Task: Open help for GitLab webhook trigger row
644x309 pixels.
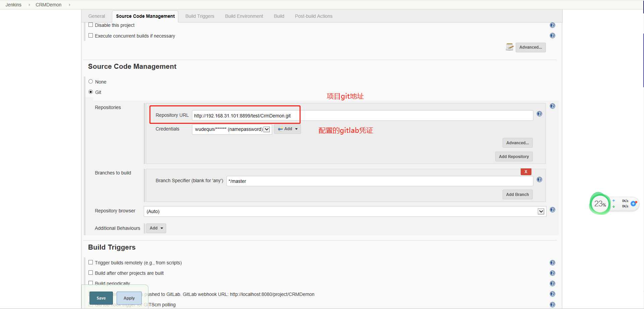Action: [x=553, y=294]
